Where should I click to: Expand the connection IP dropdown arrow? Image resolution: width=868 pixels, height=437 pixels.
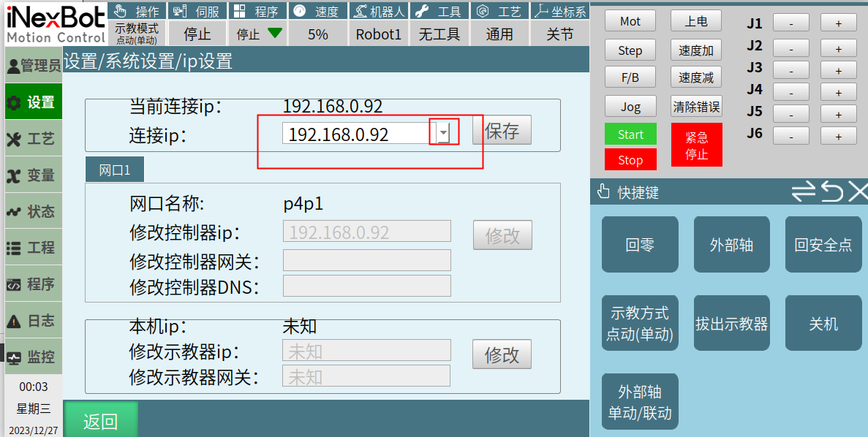coord(443,133)
